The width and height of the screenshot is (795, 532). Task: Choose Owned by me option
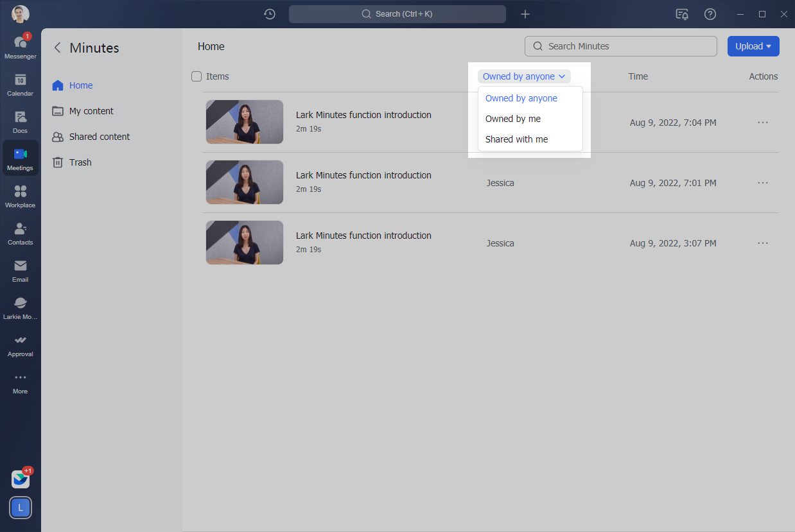click(x=513, y=119)
